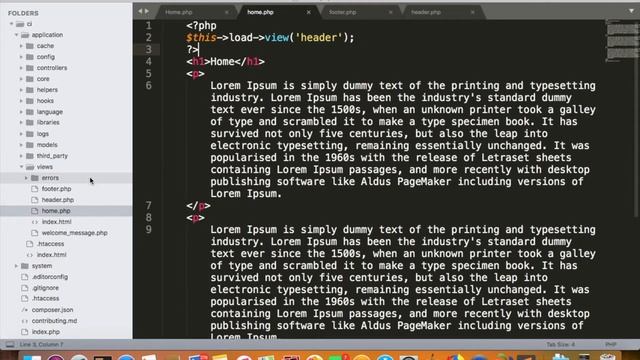Select the core folder icon
Screen dimensions: 640x360
click(x=30, y=79)
